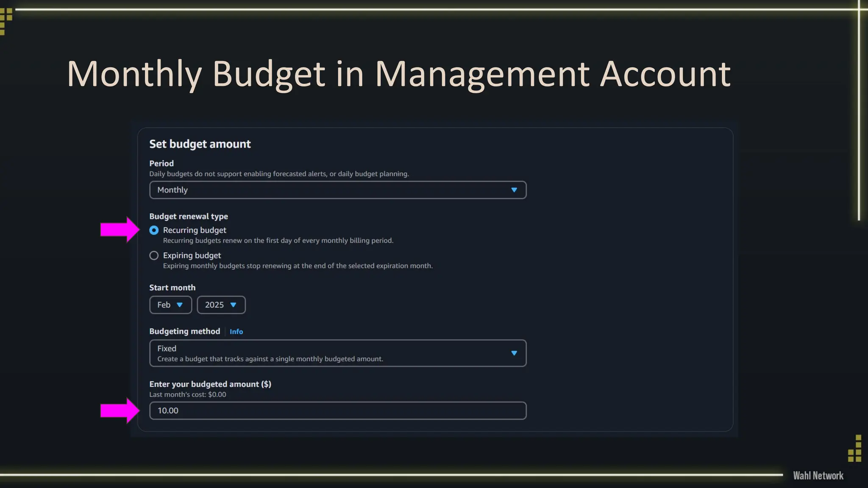Click the "Expiring monthly budgets stop renewing" description
868x488 pixels.
[x=298, y=266]
